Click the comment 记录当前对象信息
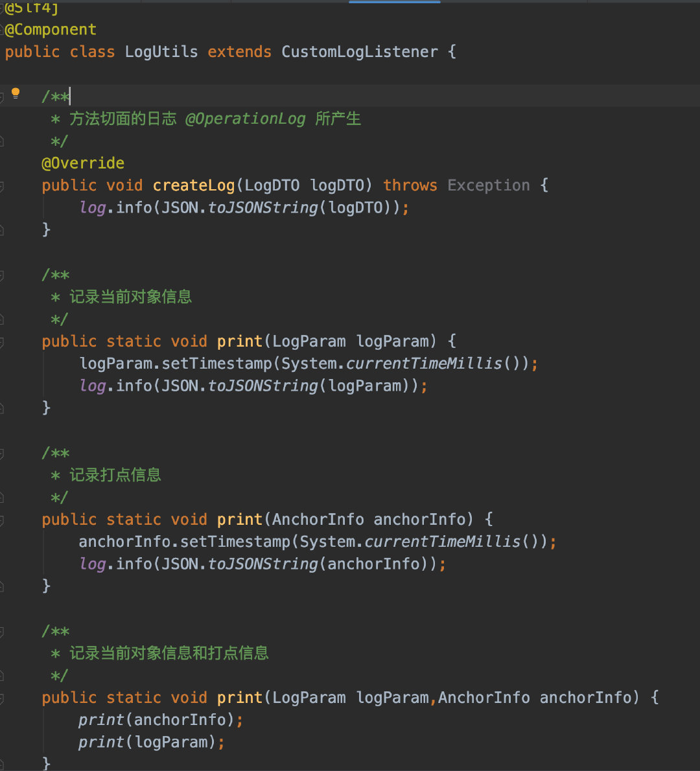The image size is (700, 771). 130,297
